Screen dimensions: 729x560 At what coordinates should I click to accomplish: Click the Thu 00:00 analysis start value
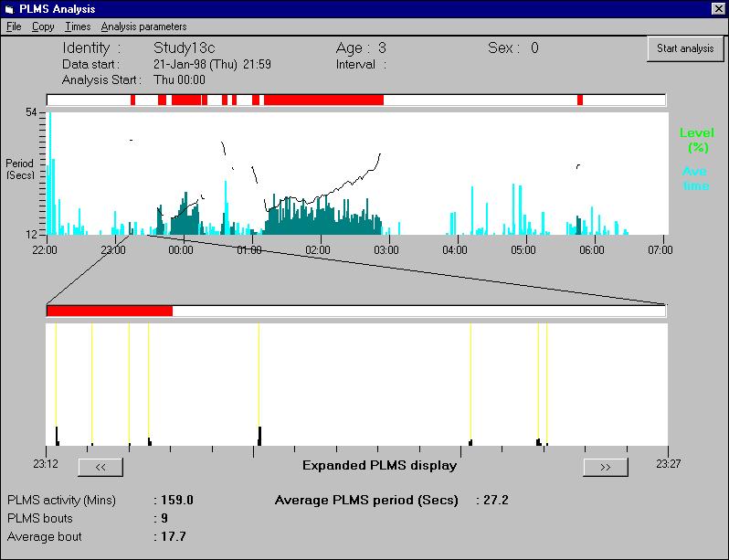[179, 79]
